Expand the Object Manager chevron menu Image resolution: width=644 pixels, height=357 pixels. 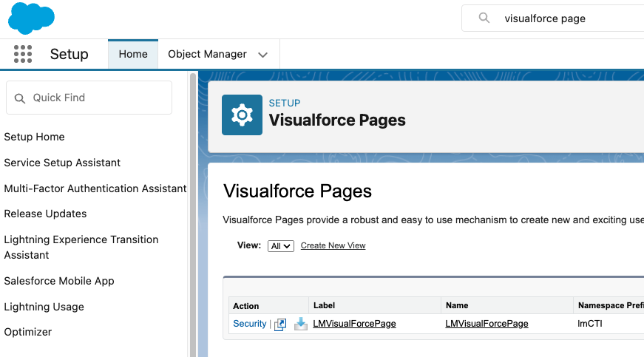(262, 55)
